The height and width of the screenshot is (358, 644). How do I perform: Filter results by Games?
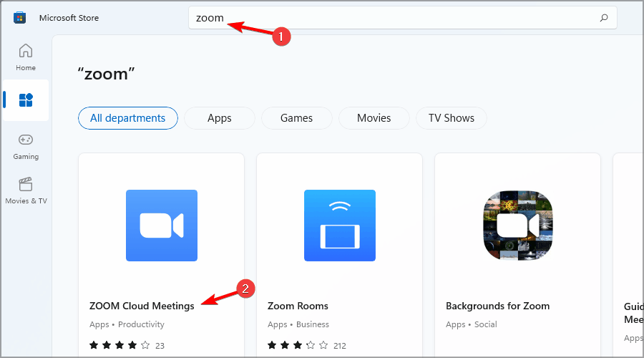pos(296,118)
